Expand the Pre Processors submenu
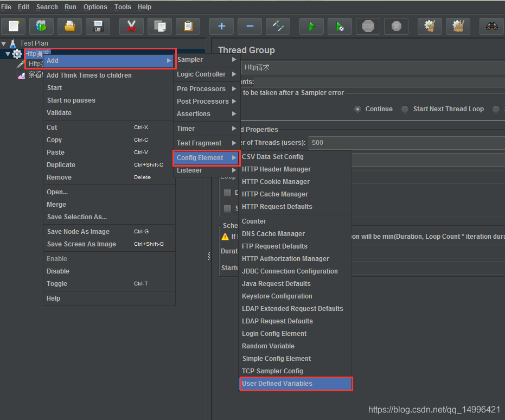505x420 pixels. click(207, 88)
